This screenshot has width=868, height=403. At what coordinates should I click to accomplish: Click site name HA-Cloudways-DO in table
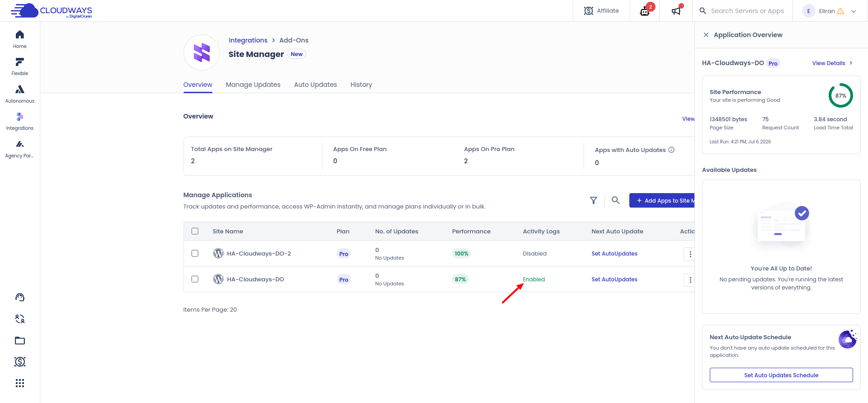click(x=255, y=280)
